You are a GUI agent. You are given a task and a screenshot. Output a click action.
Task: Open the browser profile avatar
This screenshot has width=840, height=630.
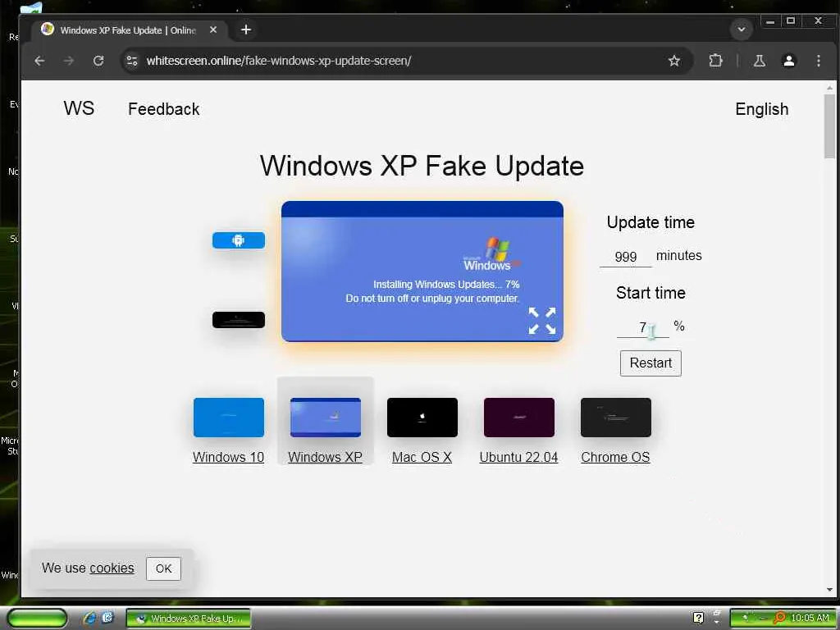[788, 61]
